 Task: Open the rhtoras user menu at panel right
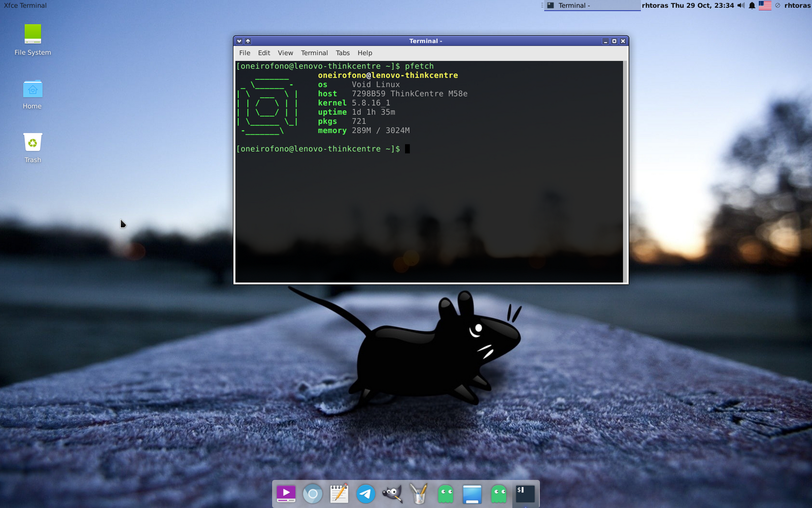point(797,5)
